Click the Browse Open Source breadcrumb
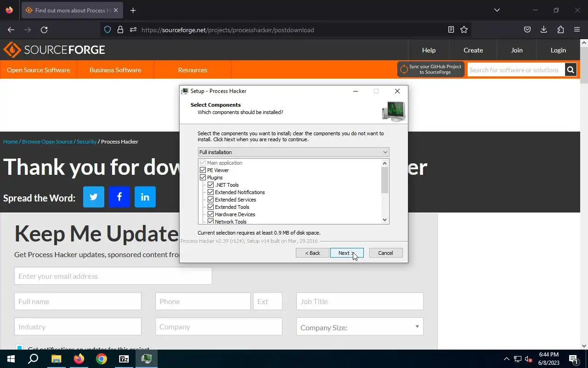This screenshot has width=588, height=368. point(47,142)
